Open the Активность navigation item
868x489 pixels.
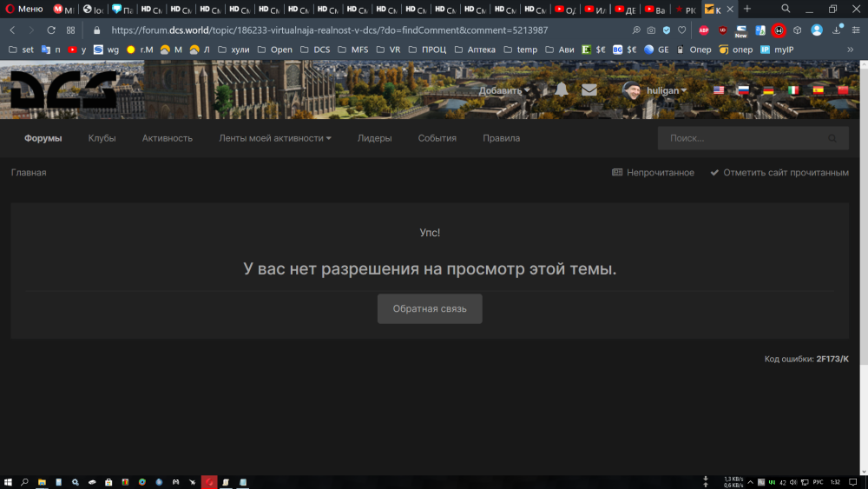coord(168,138)
